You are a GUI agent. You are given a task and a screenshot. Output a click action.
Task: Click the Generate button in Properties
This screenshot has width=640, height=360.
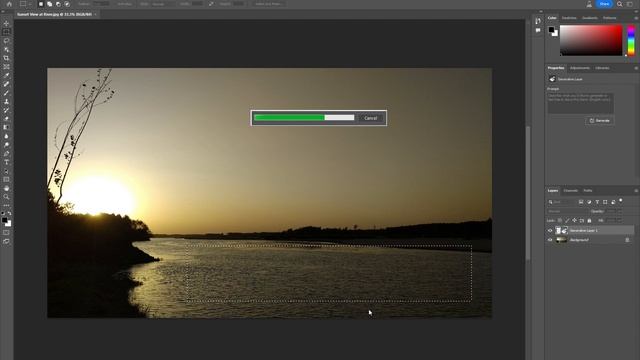pos(600,121)
